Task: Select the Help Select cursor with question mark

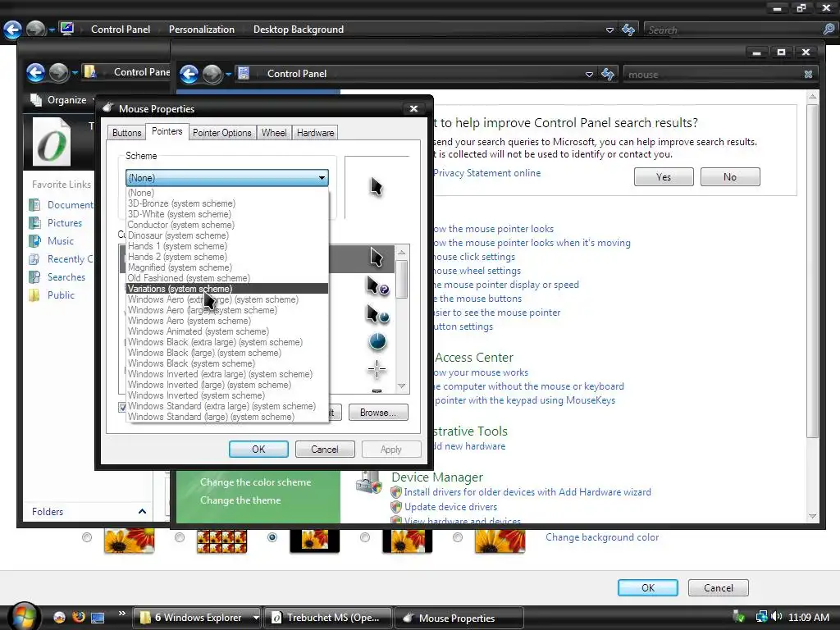Action: (377, 286)
